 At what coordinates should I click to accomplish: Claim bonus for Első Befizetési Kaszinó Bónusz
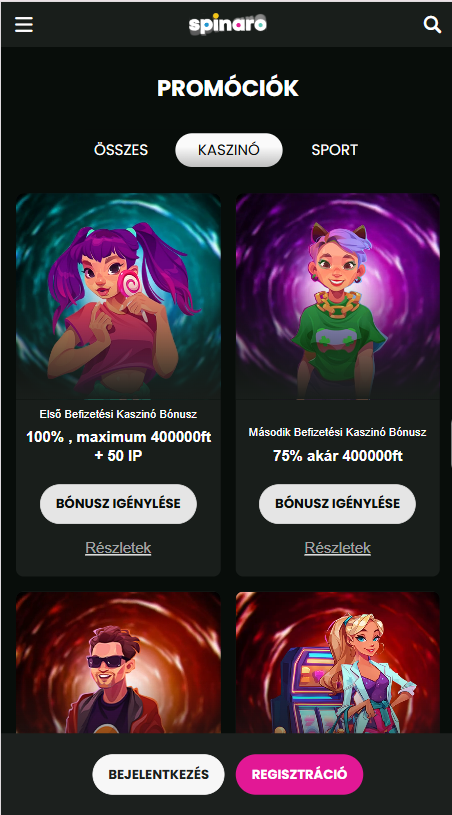(118, 504)
